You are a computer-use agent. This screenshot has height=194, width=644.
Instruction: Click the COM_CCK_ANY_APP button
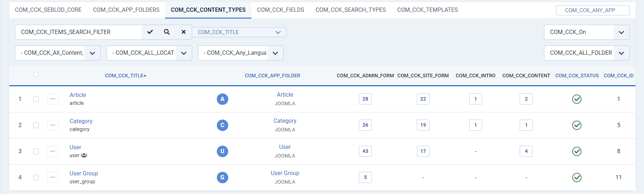tap(593, 10)
